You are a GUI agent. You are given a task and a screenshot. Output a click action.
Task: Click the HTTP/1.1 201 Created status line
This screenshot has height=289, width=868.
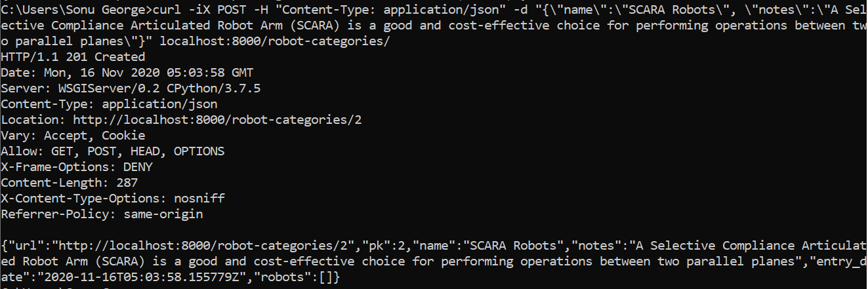[x=73, y=57]
